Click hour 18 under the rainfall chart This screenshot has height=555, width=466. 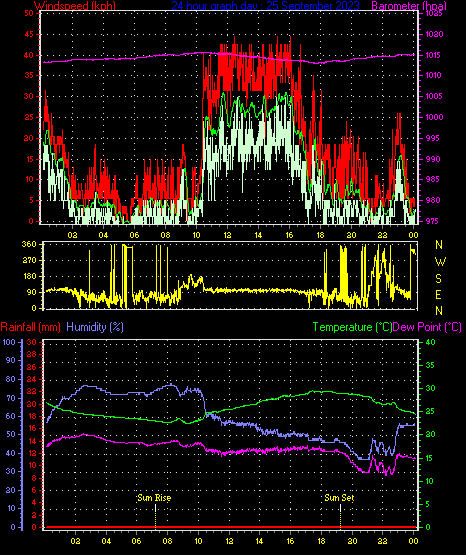[x=321, y=541]
